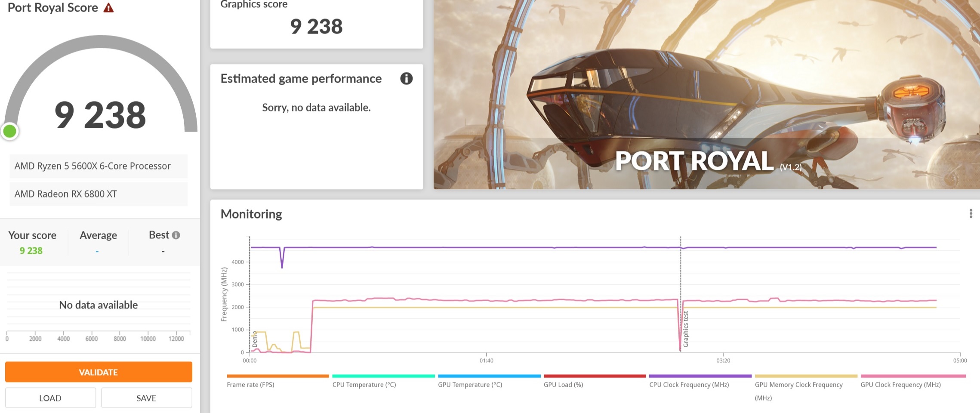Click the SAVE button
The width and height of the screenshot is (980, 413).
[146, 398]
